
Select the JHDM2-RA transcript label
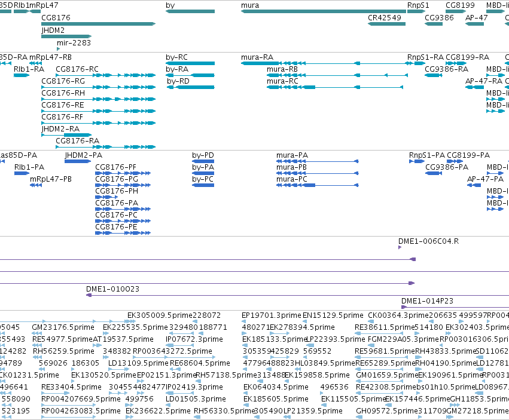click(60, 130)
